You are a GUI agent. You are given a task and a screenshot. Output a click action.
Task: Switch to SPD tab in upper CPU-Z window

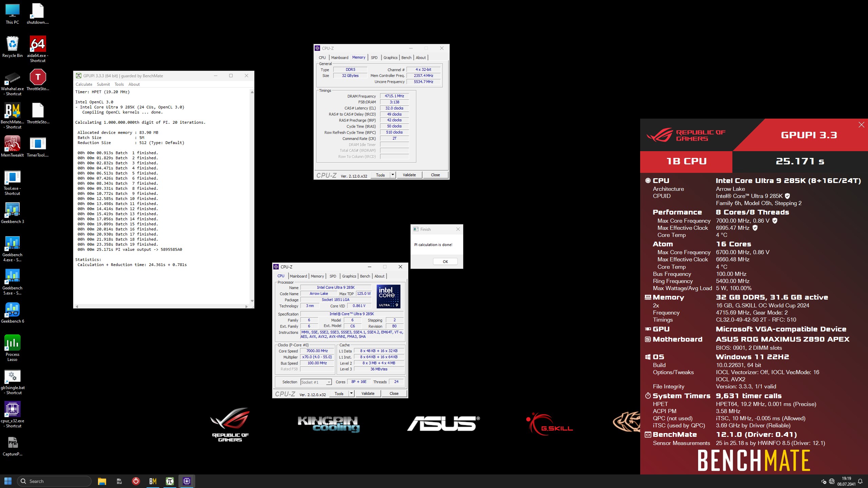pos(374,58)
